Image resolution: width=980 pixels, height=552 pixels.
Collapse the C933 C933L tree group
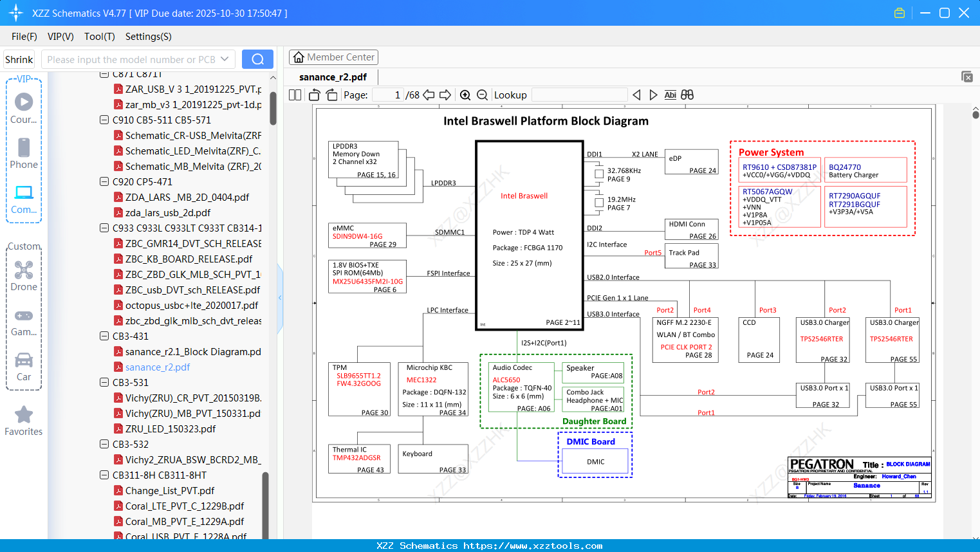(x=104, y=228)
